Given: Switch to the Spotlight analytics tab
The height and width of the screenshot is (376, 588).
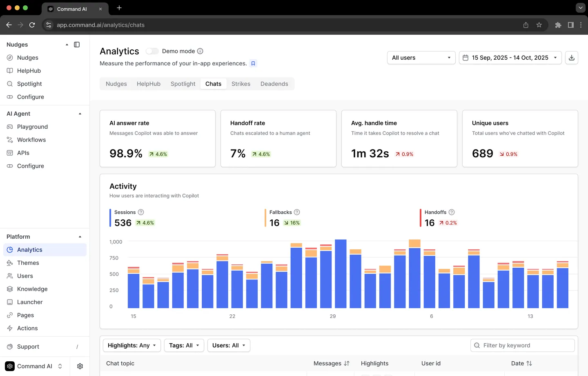Looking at the screenshot, I should pyautogui.click(x=183, y=84).
